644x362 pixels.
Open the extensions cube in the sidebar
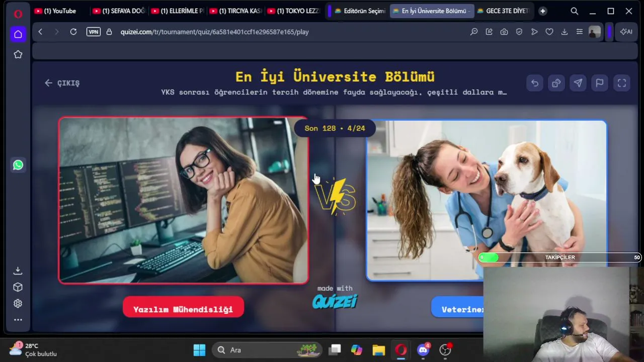coord(18,287)
